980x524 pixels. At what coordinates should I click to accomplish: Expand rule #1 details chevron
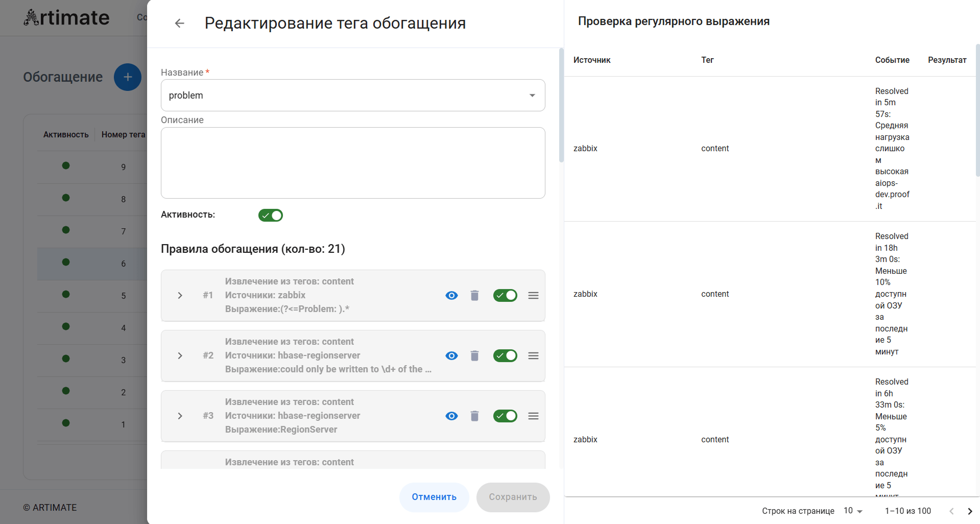tap(180, 296)
